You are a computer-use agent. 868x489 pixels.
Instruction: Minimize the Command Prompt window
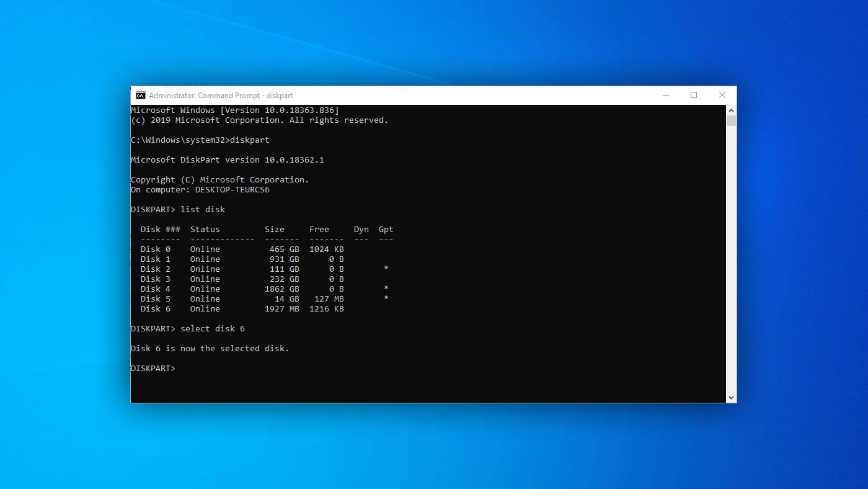(x=665, y=96)
